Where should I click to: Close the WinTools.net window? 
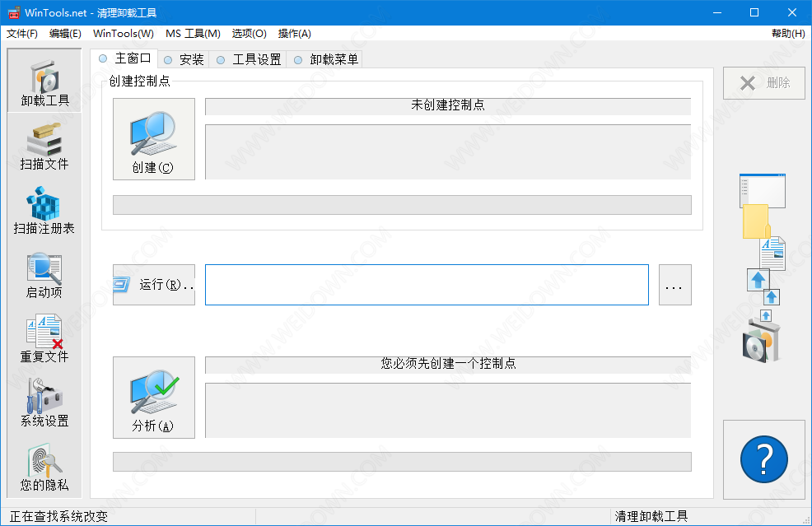(x=792, y=12)
